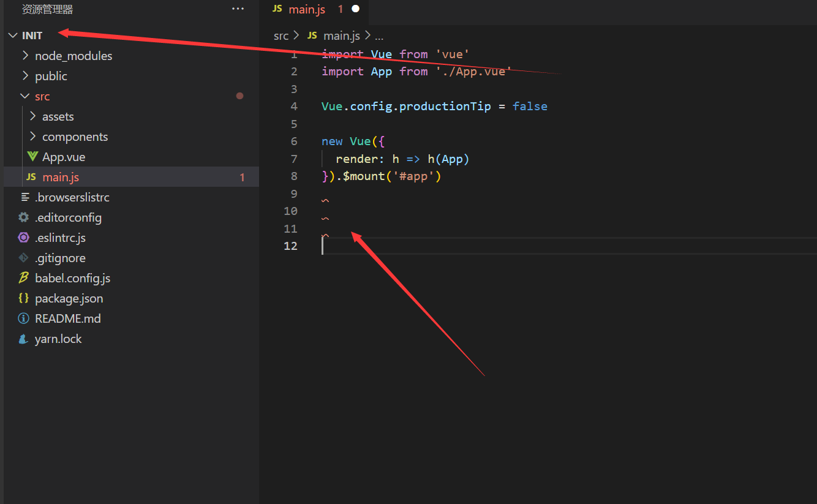This screenshot has width=817, height=504.
Task: Click src in the breadcrumb path
Action: [281, 36]
